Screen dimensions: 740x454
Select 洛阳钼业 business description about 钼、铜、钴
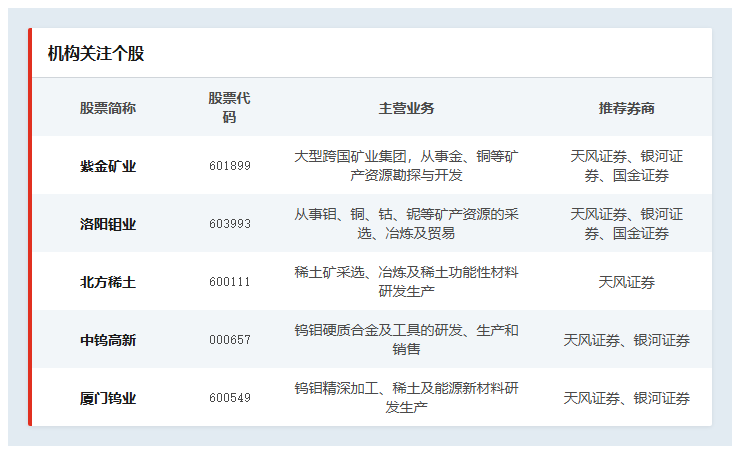(406, 224)
